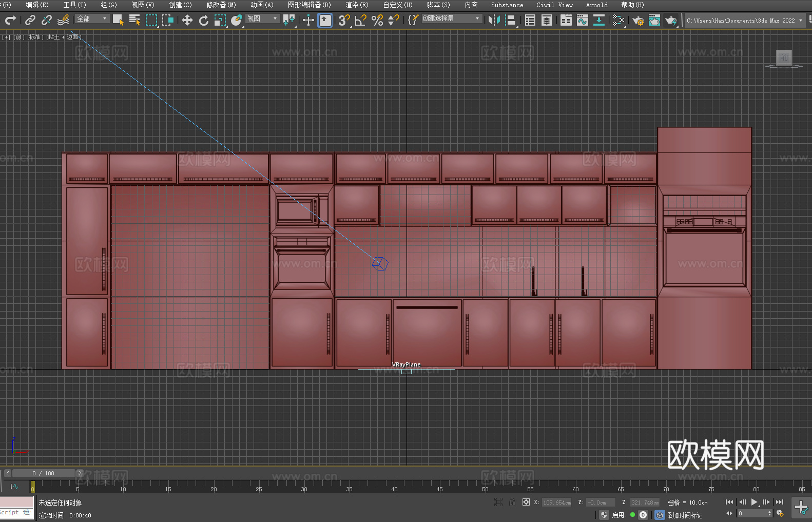Toggle Absolute/Offset transform type-in mode icon

[526, 502]
